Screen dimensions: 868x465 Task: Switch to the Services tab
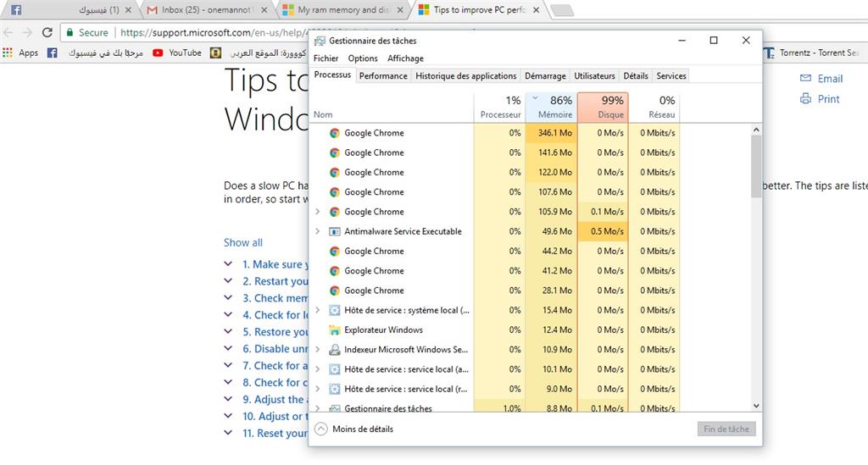pos(671,75)
